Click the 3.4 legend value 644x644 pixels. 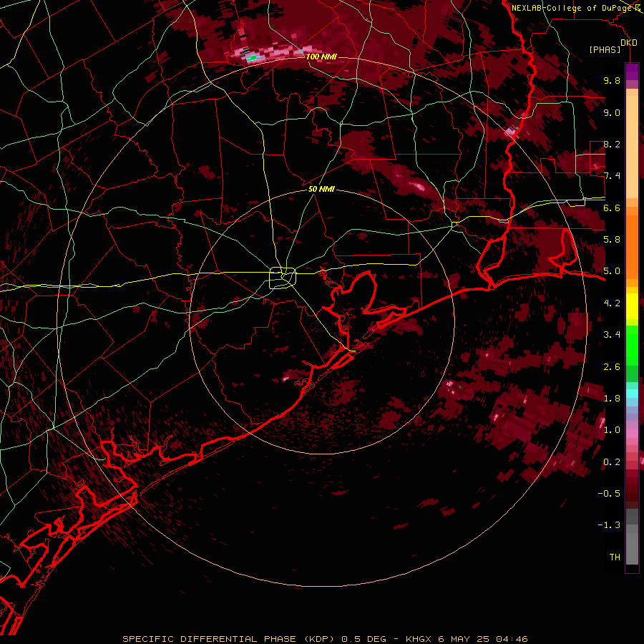point(612,335)
